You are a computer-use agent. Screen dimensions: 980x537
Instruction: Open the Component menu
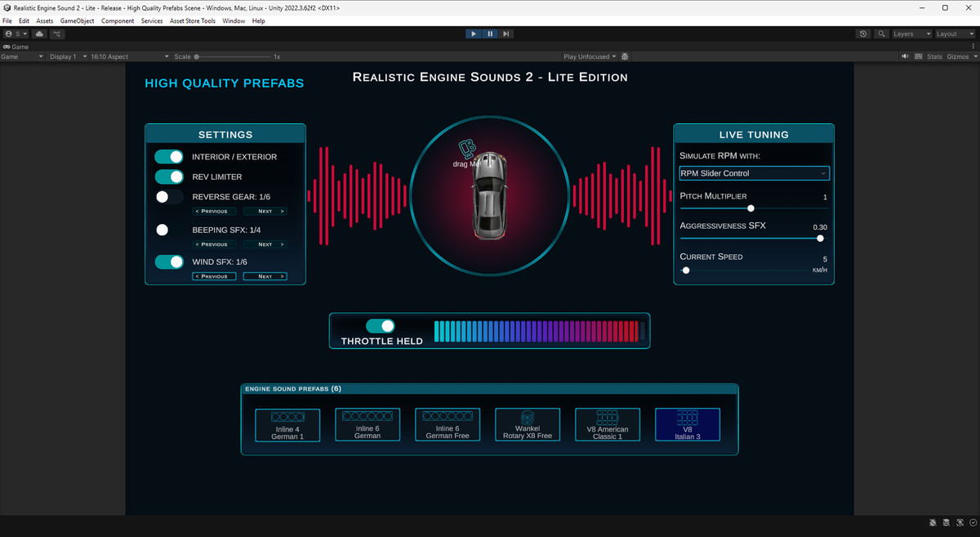(118, 20)
